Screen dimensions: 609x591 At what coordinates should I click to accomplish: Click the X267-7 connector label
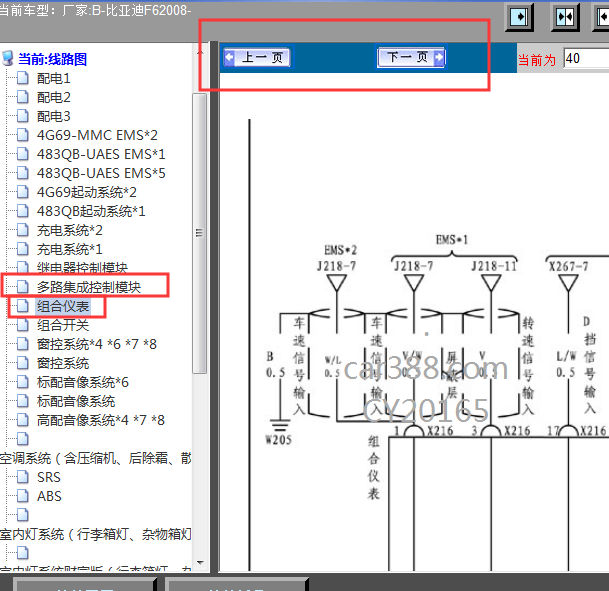568,266
